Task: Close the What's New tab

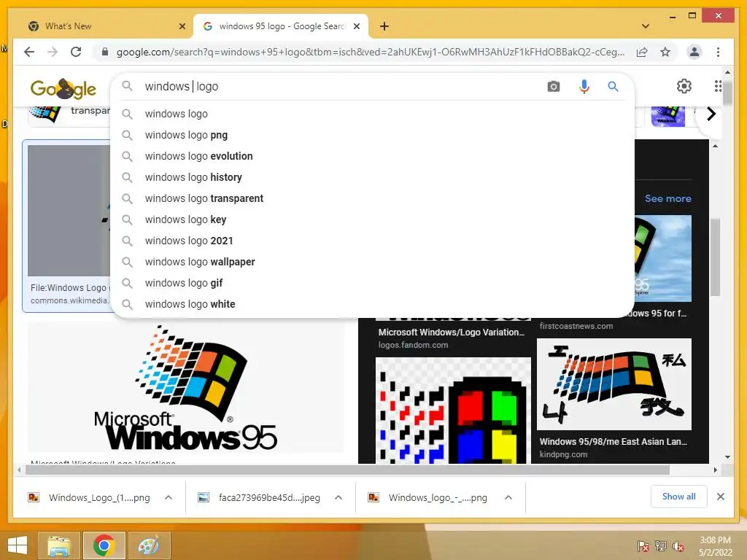Action: point(182,26)
